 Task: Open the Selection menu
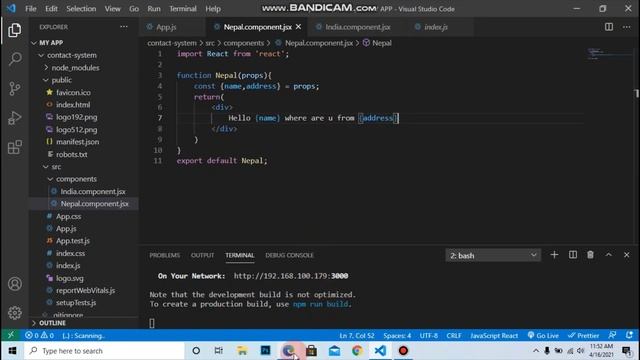click(x=81, y=9)
